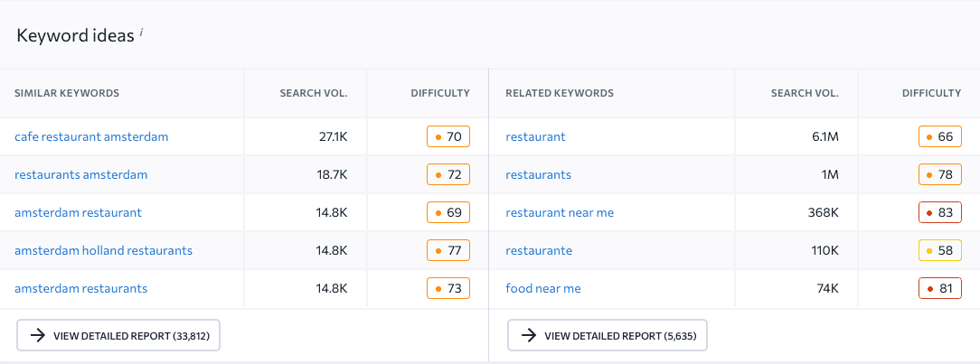Screen dimensions: 980x364
Task: Click the Similar Keywords column header
Action: [67, 93]
